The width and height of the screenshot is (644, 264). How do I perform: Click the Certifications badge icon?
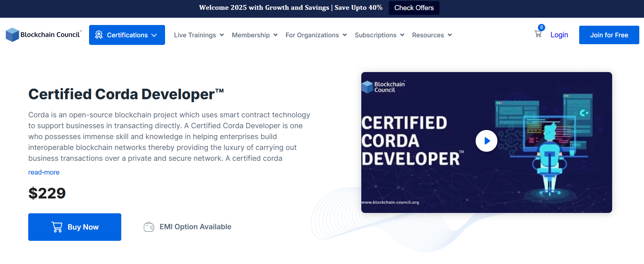(98, 35)
